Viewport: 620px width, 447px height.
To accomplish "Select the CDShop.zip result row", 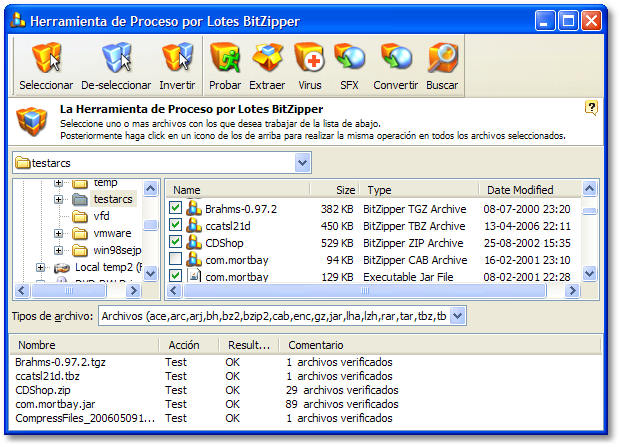I will click(x=305, y=390).
